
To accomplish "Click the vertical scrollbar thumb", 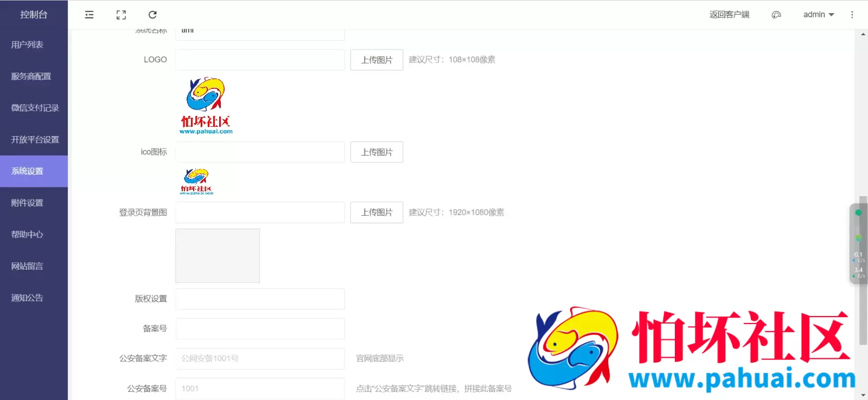I will (x=863, y=270).
